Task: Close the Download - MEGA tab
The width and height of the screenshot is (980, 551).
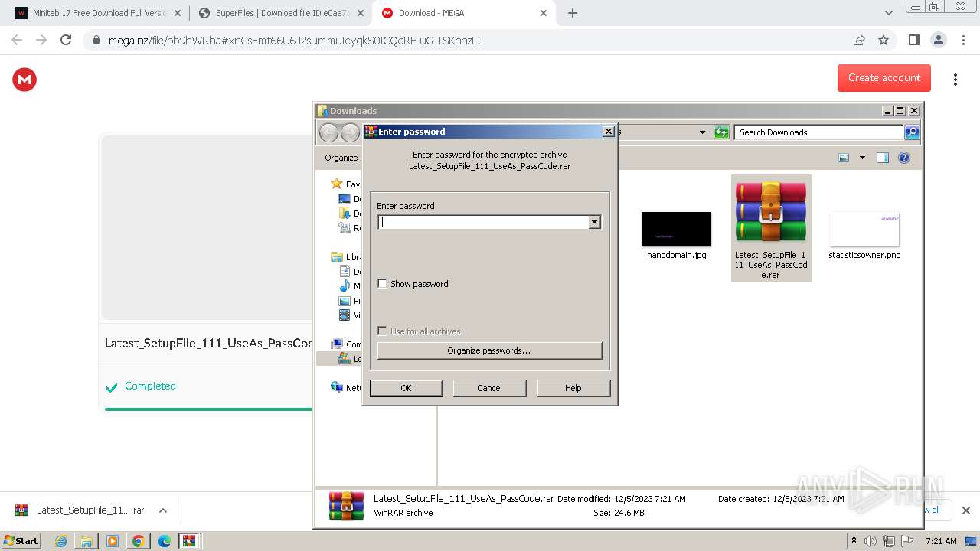Action: 544,13
